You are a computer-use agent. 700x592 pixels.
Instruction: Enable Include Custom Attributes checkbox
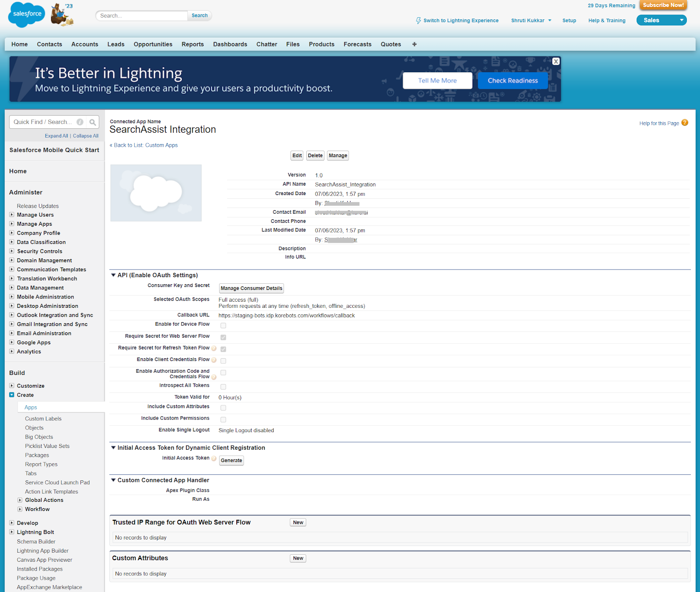point(223,408)
